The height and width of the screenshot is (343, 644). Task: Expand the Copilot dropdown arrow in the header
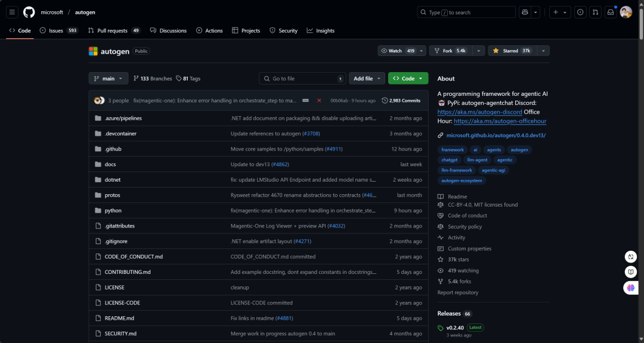point(535,13)
